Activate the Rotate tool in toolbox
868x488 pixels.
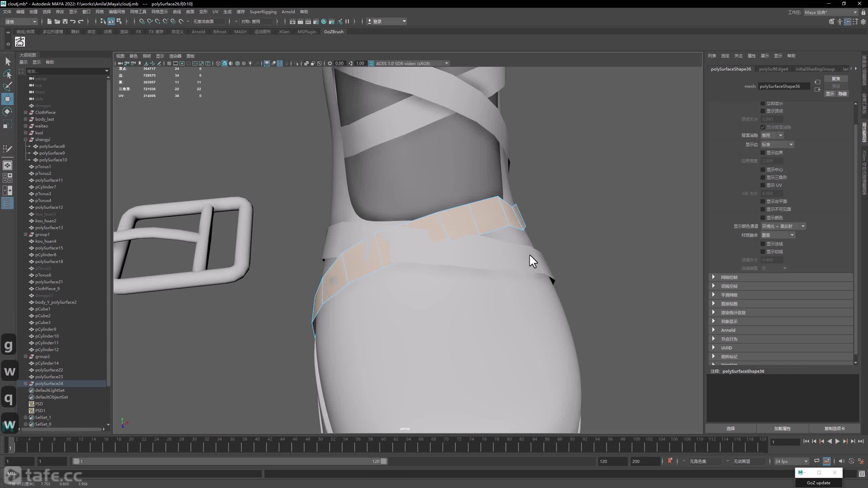(7, 111)
